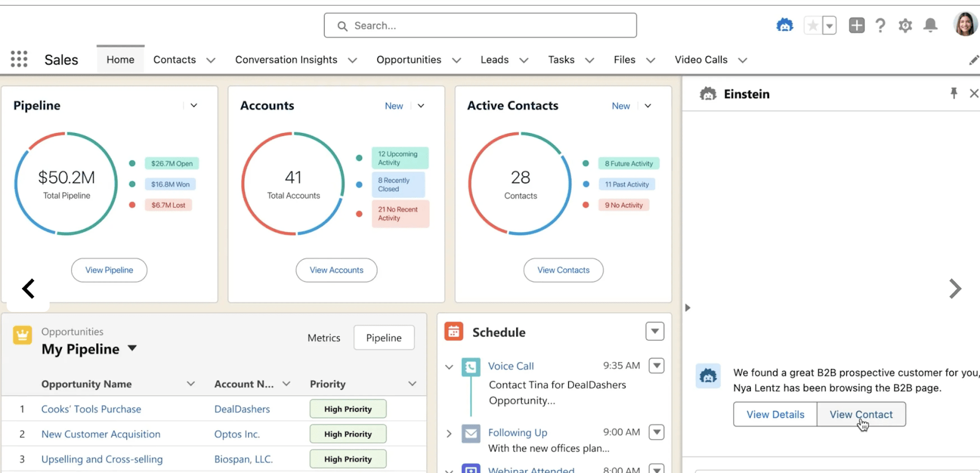Open the Conversation Insights tab
980x473 pixels.
[x=286, y=59]
